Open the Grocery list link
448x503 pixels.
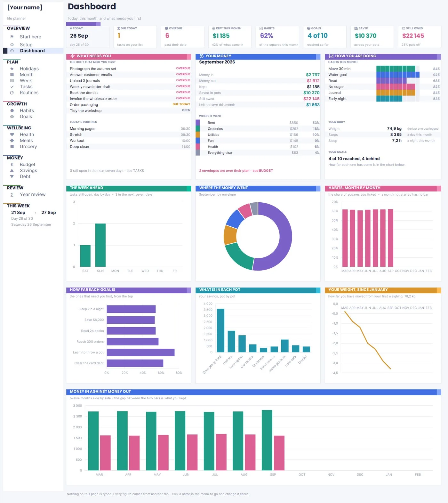pyautogui.click(x=28, y=147)
